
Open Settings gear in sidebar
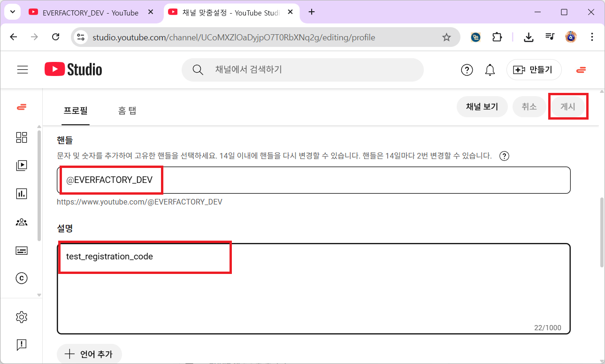tap(22, 317)
